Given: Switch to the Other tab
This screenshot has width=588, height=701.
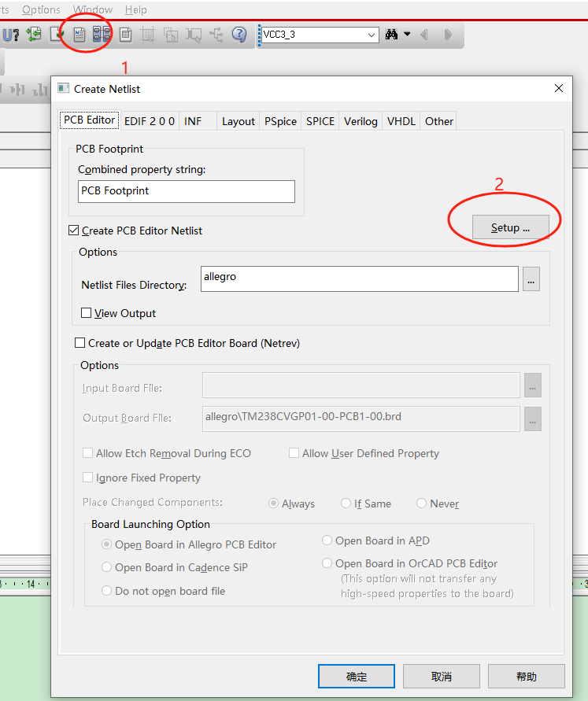Looking at the screenshot, I should click(x=439, y=121).
